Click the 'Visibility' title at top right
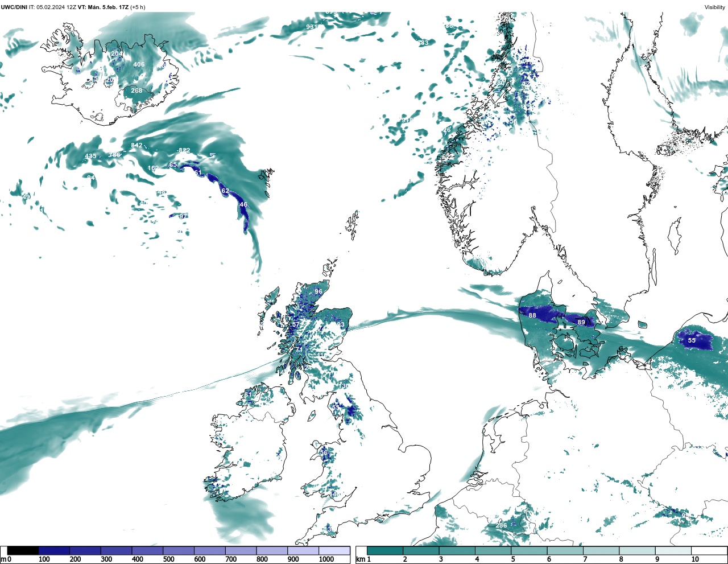 pyautogui.click(x=714, y=7)
